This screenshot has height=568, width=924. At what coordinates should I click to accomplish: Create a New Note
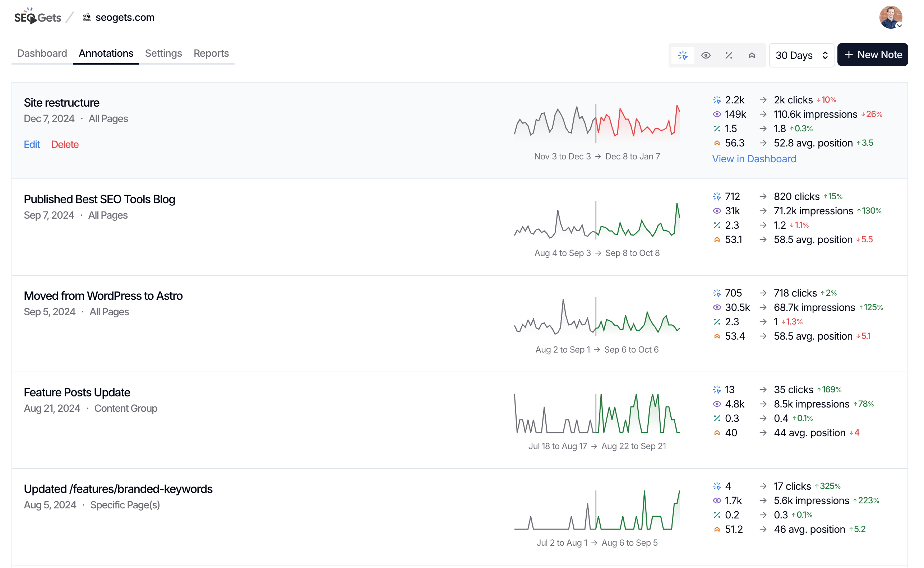pyautogui.click(x=872, y=55)
